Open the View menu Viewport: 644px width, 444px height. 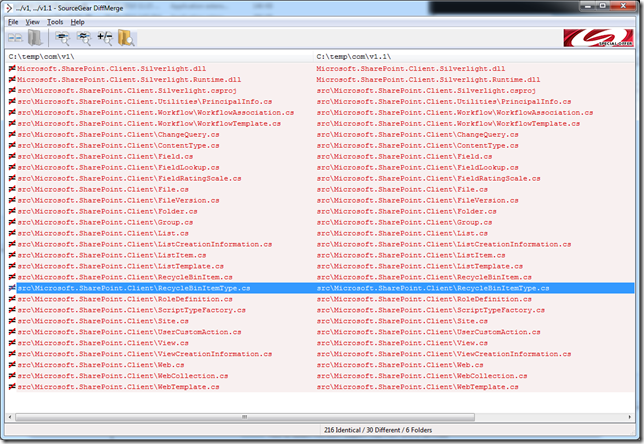[x=33, y=21]
